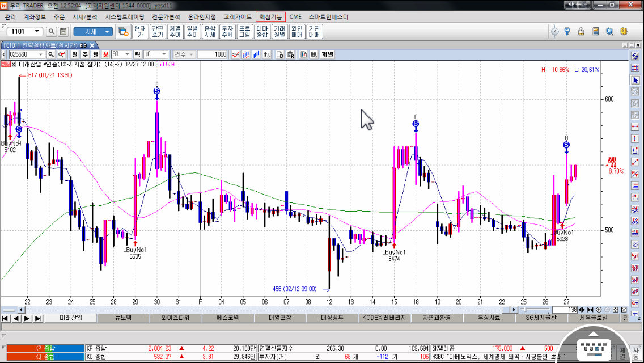Open the 관리 menu

pos(10,17)
